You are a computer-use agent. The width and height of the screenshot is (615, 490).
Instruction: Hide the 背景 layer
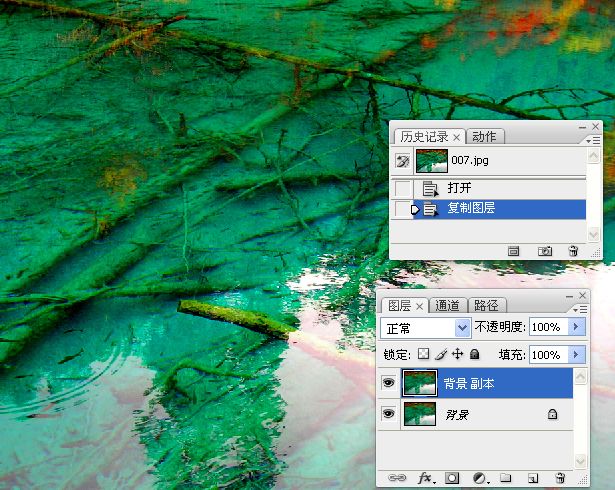click(388, 413)
